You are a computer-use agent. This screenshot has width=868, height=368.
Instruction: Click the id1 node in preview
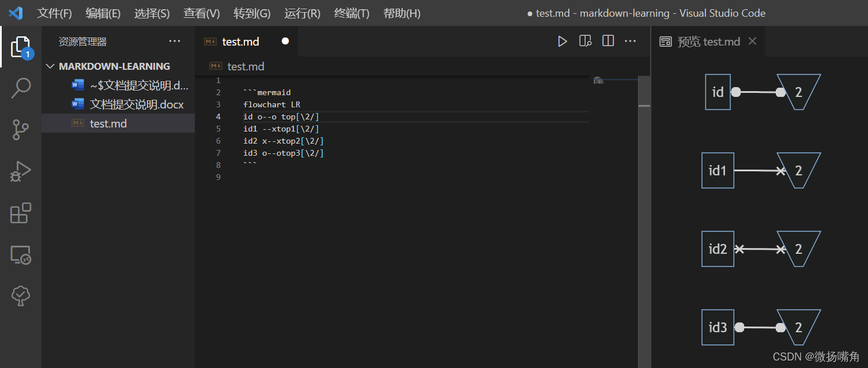coord(718,170)
